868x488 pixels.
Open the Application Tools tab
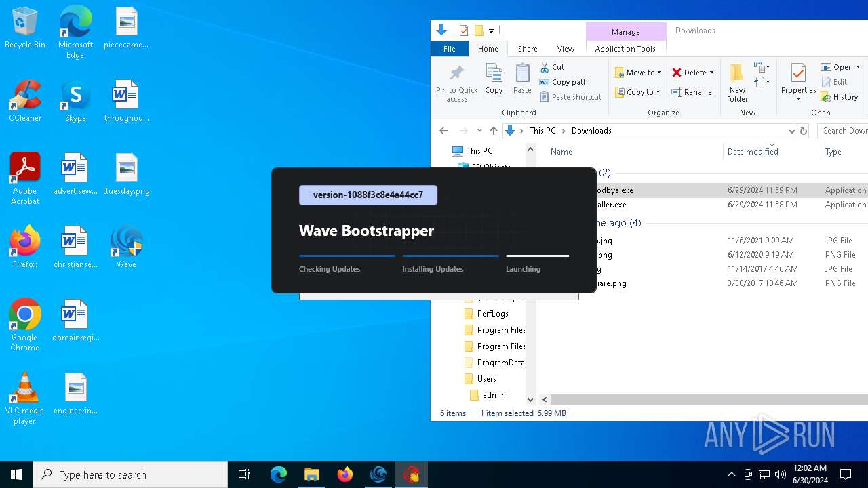[x=625, y=49]
